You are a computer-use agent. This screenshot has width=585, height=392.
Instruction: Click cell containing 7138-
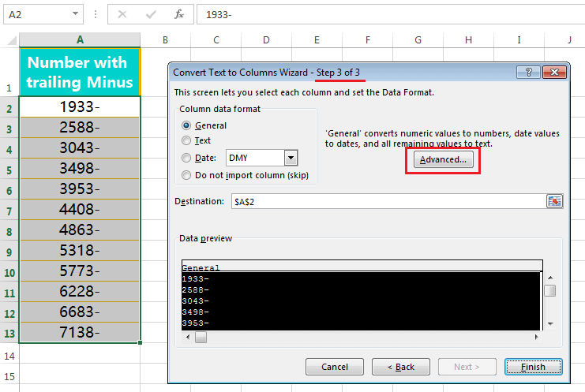tap(80, 332)
